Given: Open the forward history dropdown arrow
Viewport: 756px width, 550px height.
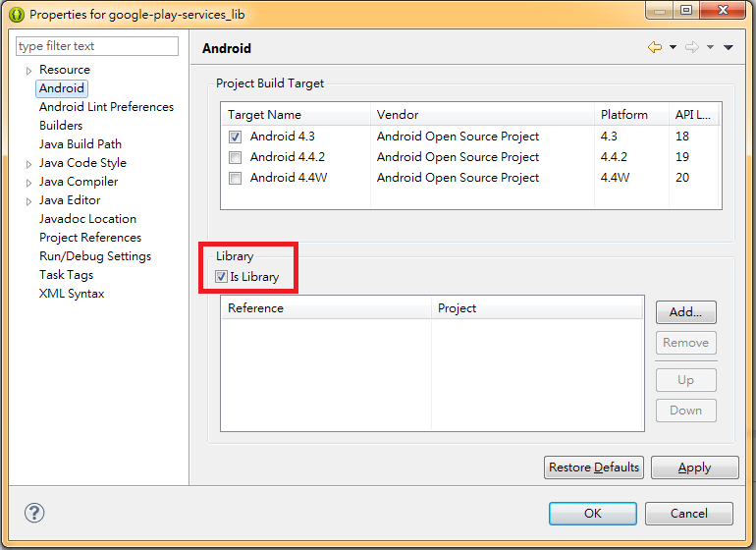Looking at the screenshot, I should (x=710, y=47).
